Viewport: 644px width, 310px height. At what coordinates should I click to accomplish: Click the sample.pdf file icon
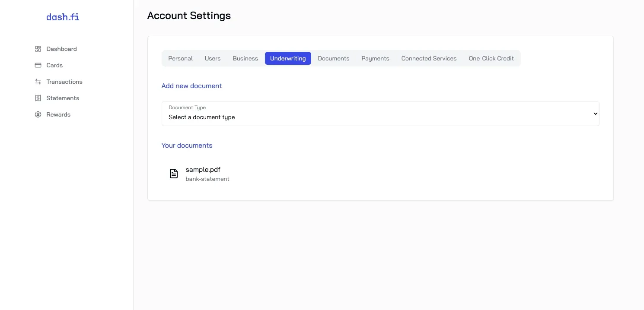coord(173,174)
